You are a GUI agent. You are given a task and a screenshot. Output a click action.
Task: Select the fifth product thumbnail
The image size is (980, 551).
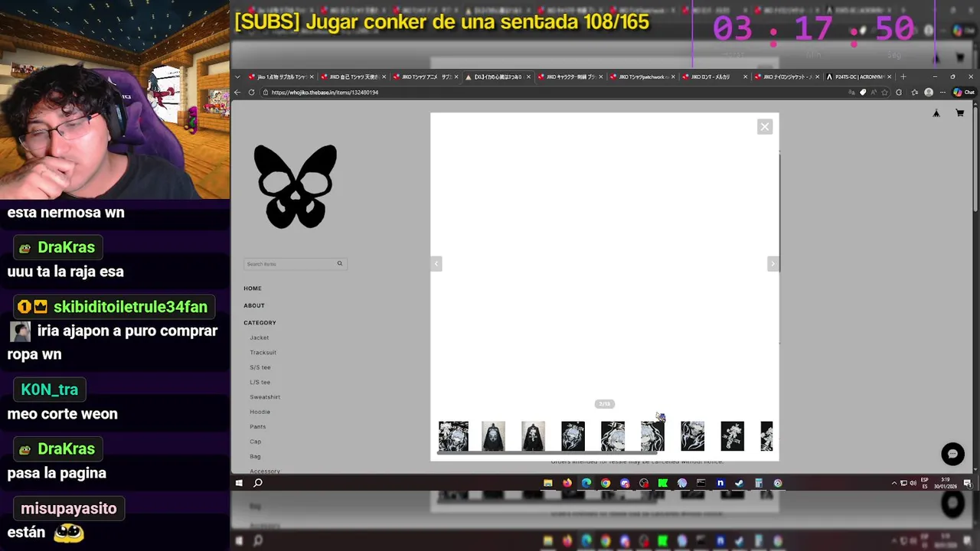pyautogui.click(x=612, y=436)
